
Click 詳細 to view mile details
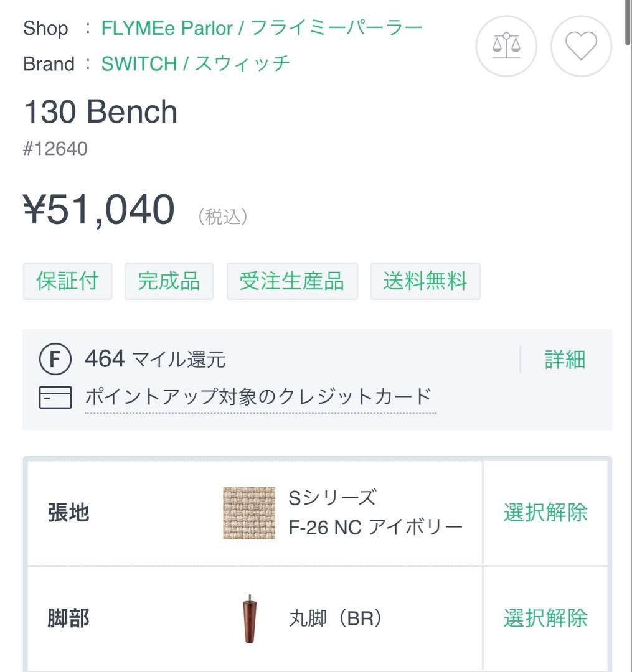pyautogui.click(x=564, y=360)
